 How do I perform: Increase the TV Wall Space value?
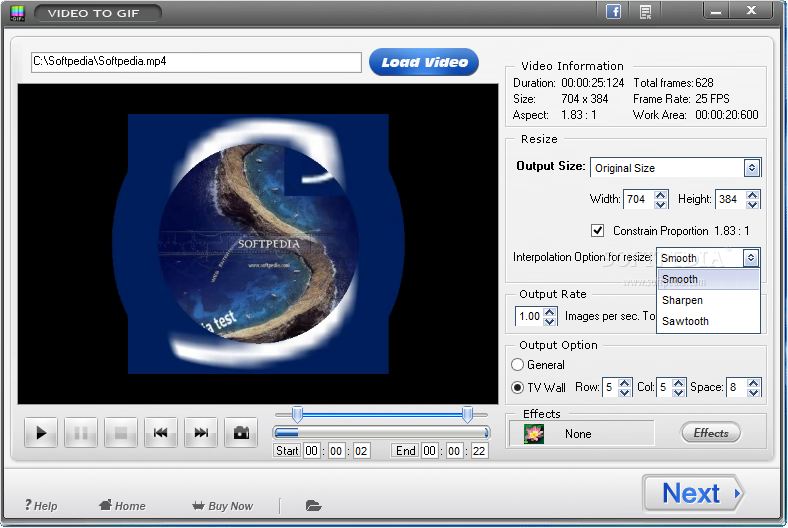point(753,383)
